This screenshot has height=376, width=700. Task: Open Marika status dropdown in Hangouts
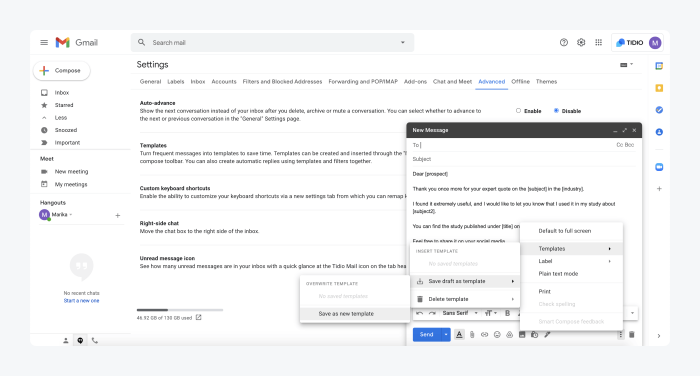click(71, 215)
